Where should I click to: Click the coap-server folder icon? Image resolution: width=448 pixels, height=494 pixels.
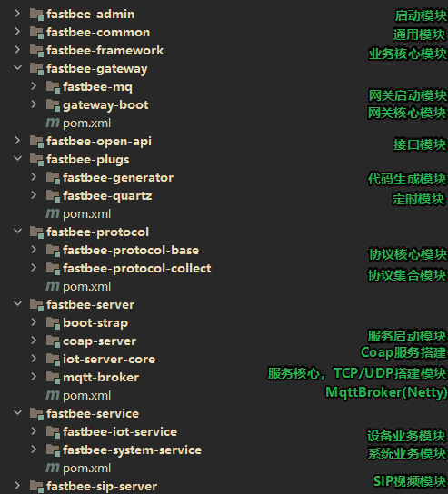pyautogui.click(x=53, y=341)
